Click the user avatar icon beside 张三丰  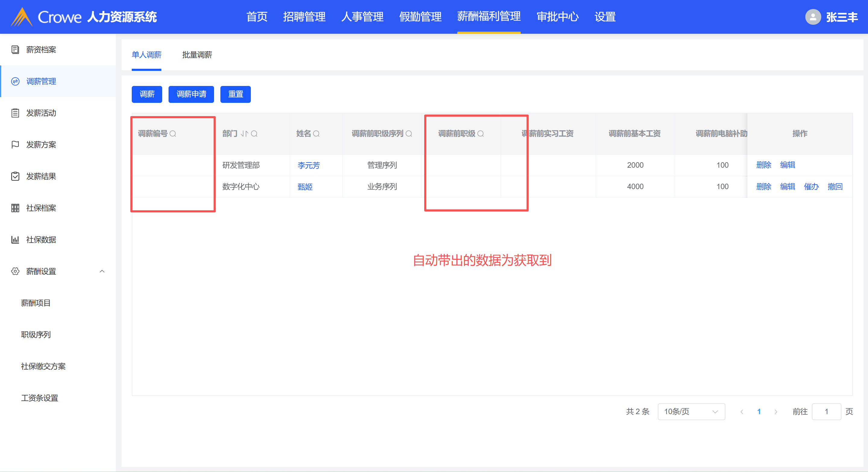[x=813, y=17]
